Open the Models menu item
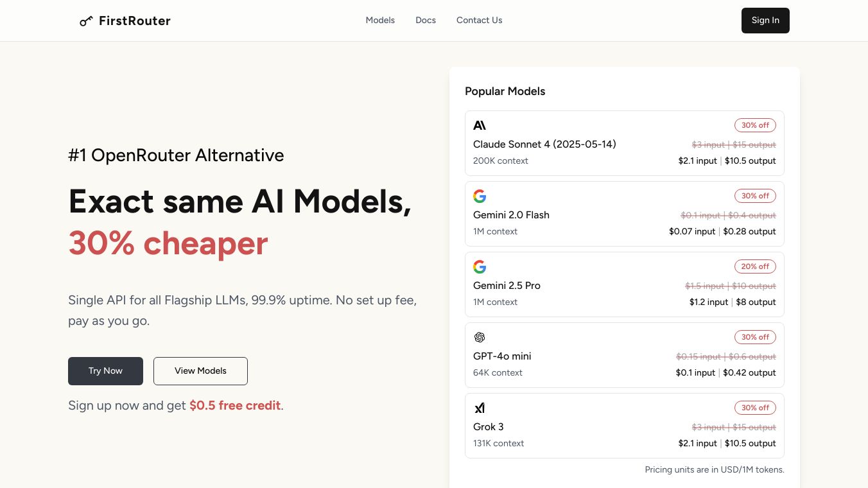Image resolution: width=868 pixels, height=488 pixels. pos(380,21)
